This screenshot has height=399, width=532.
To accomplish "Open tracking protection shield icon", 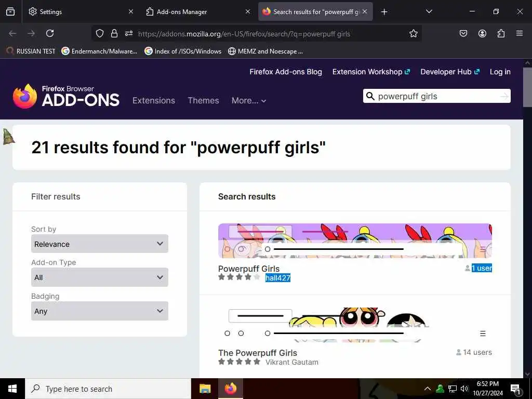I will [99, 33].
